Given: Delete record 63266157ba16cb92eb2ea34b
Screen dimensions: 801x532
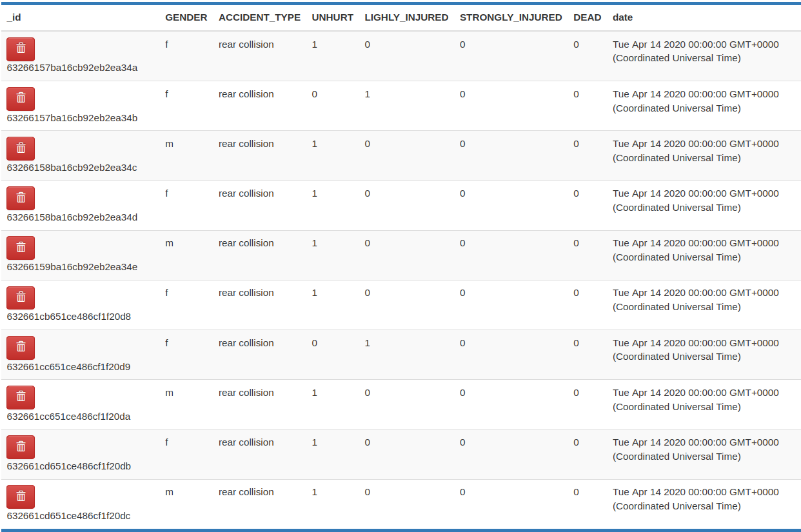Looking at the screenshot, I should [x=21, y=99].
